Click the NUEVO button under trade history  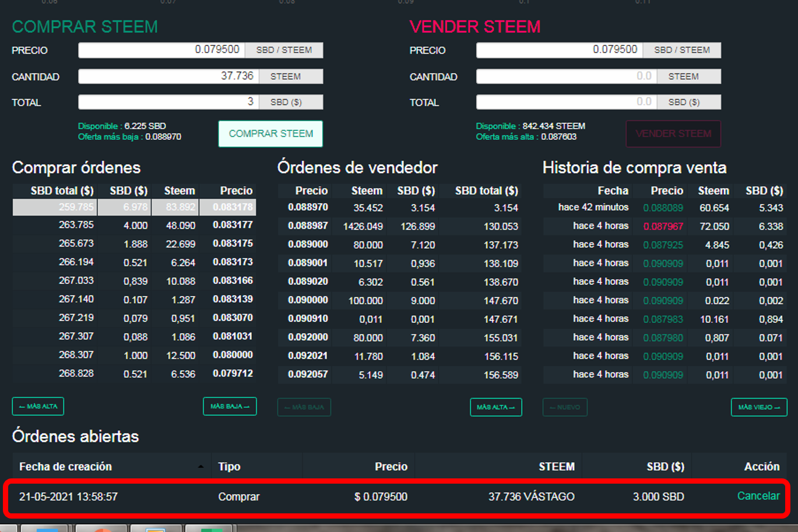click(x=565, y=407)
